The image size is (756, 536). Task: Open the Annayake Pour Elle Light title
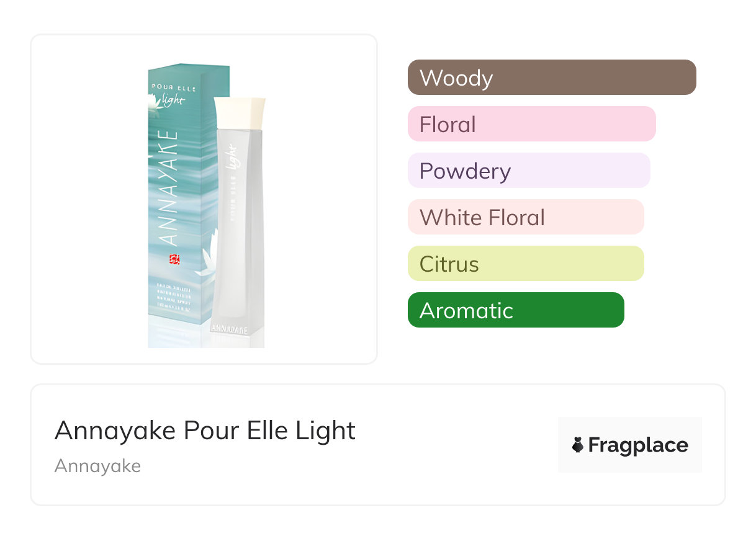click(x=205, y=431)
